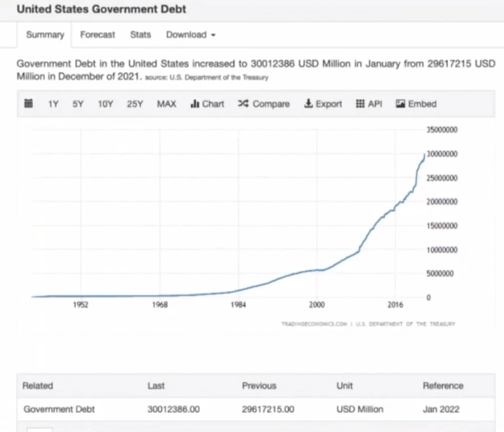Click the Unit column header
The width and height of the screenshot is (504, 432).
pyautogui.click(x=345, y=386)
